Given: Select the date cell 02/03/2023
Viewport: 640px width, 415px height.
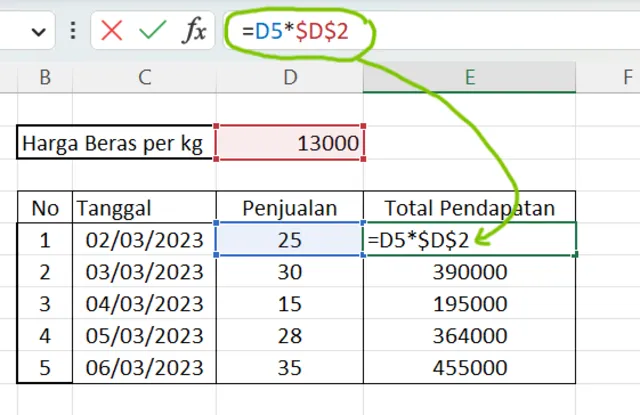Looking at the screenshot, I should tap(144, 240).
